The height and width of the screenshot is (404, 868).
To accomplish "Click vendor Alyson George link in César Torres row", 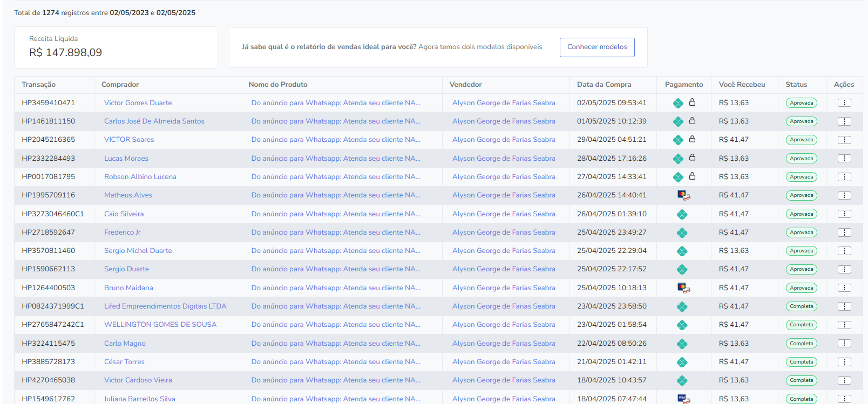I will click(504, 362).
